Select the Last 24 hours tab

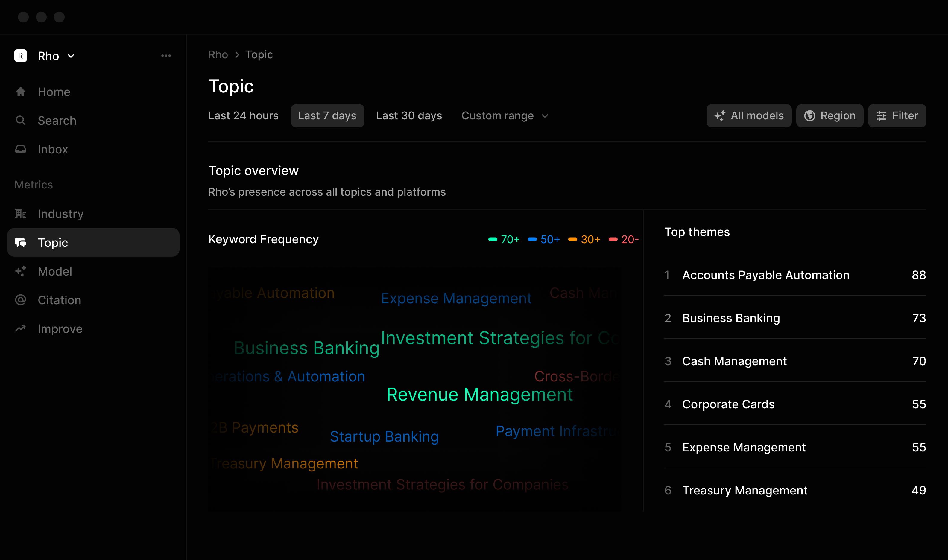tap(243, 115)
